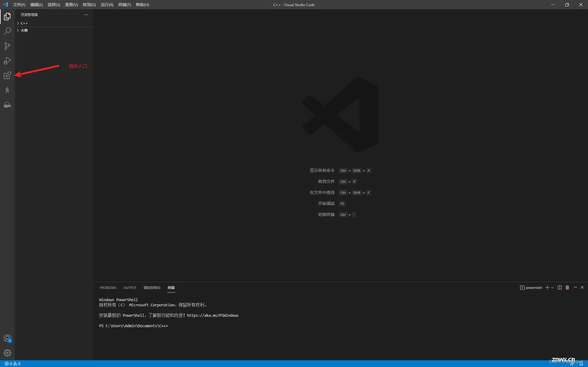Open the 转到(G) menu
The height and width of the screenshot is (367, 588).
89,5
